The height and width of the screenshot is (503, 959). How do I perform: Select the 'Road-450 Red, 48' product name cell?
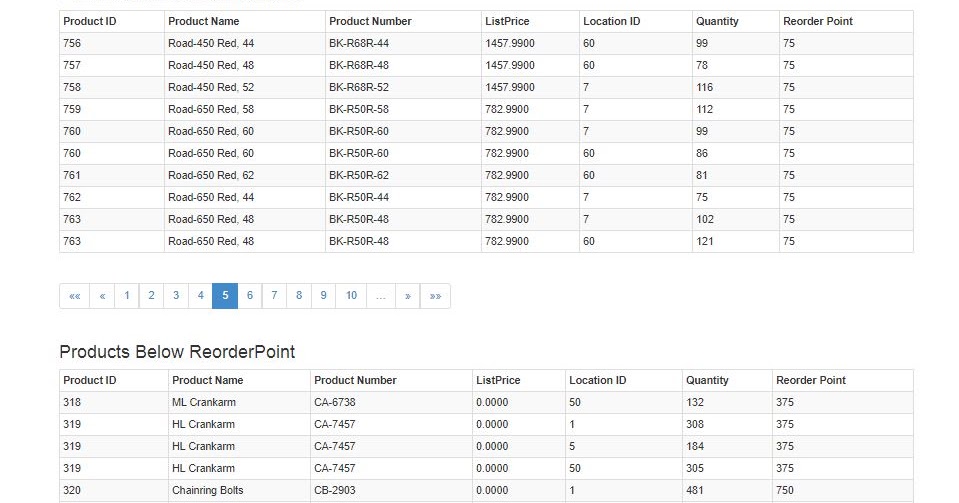(245, 65)
